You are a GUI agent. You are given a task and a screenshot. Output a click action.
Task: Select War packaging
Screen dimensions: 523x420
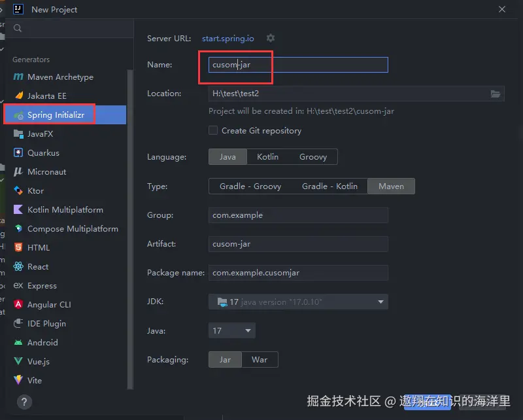[x=260, y=360]
